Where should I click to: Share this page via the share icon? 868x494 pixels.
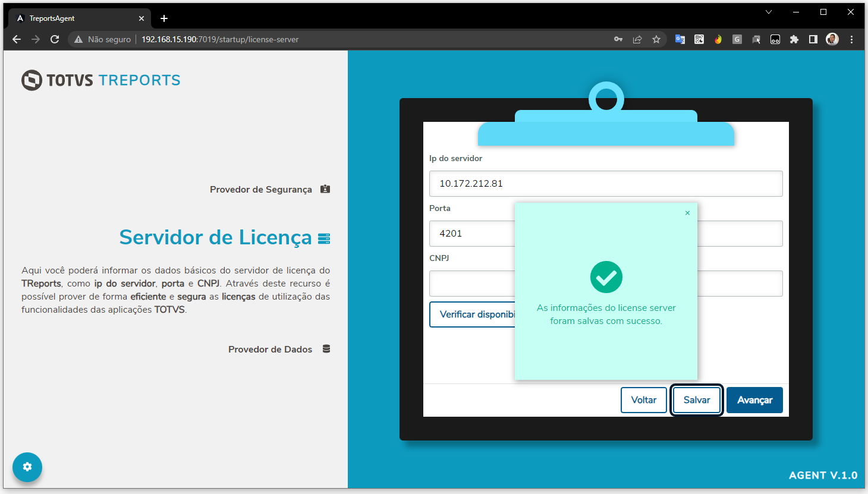coord(637,39)
